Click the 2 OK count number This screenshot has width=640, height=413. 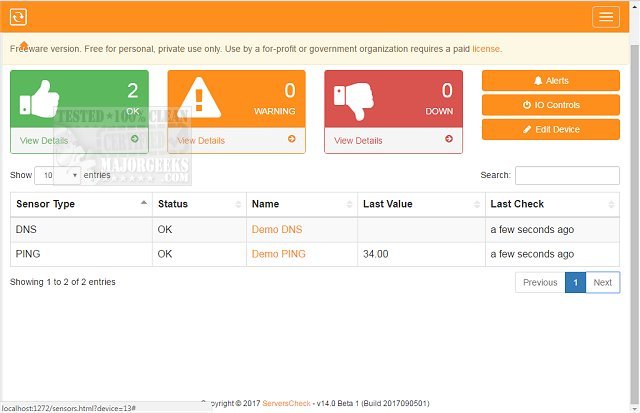click(x=133, y=90)
